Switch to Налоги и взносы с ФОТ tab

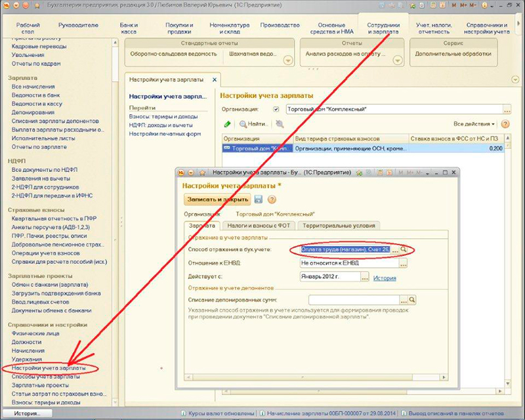point(259,225)
